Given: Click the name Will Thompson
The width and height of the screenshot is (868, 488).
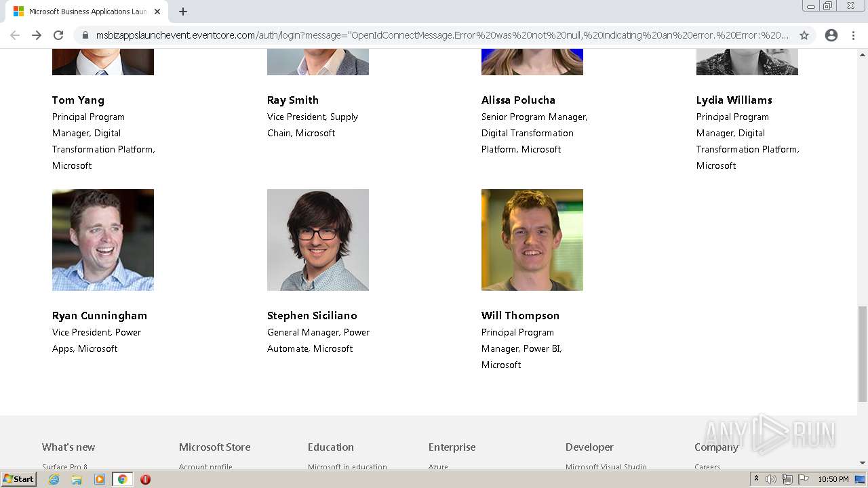Looking at the screenshot, I should (x=520, y=316).
